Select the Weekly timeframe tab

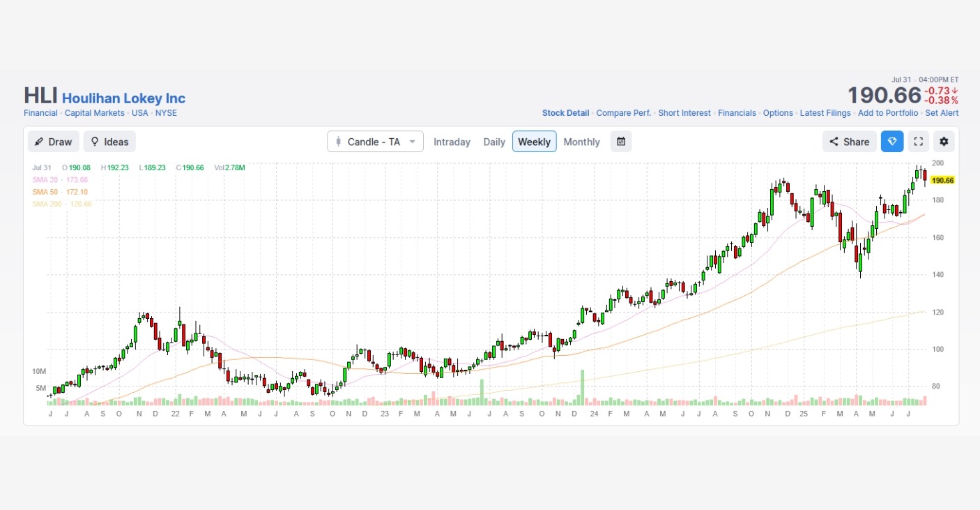[535, 142]
